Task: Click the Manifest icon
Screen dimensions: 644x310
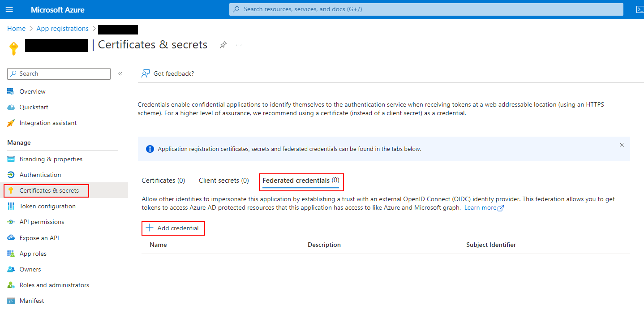Action: coord(11,301)
